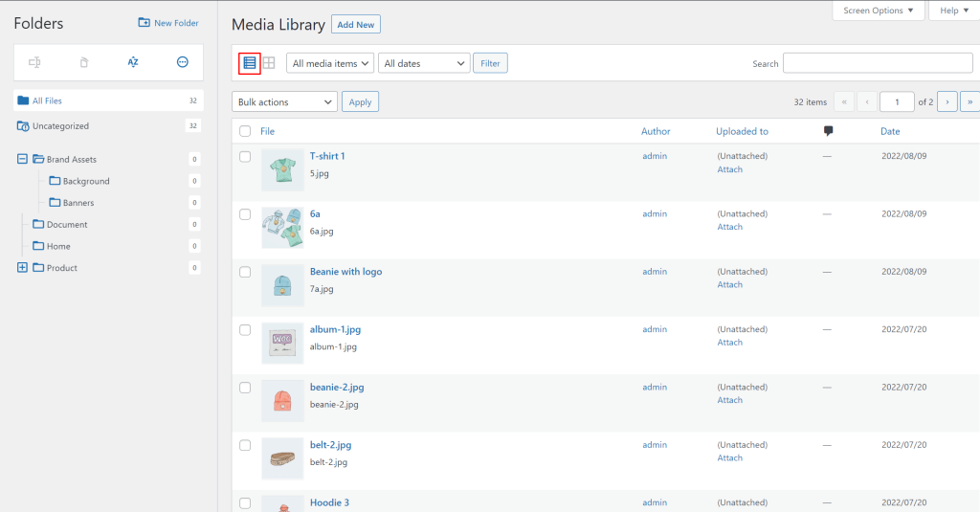The height and width of the screenshot is (512, 980).
Task: Sort by Uploaded to column header
Action: pos(742,131)
